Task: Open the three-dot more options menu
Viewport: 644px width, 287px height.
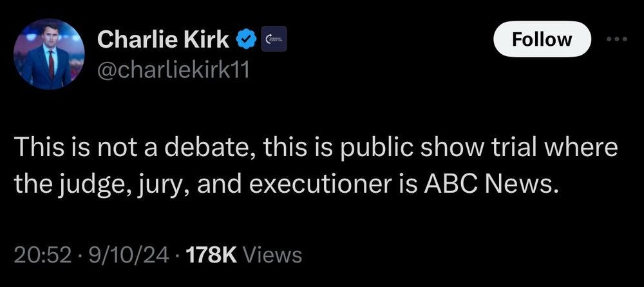Action: pos(617,39)
